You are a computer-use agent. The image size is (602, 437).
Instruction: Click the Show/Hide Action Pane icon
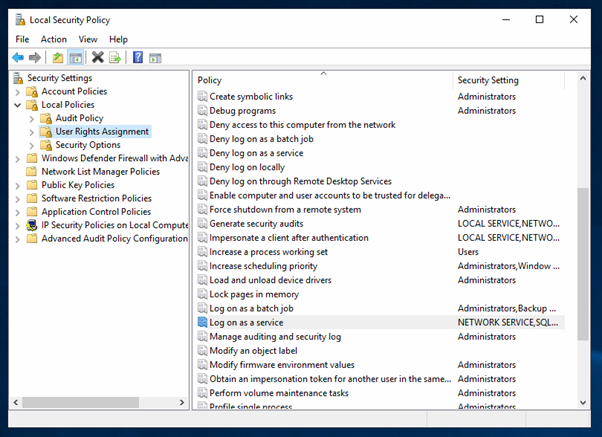156,58
